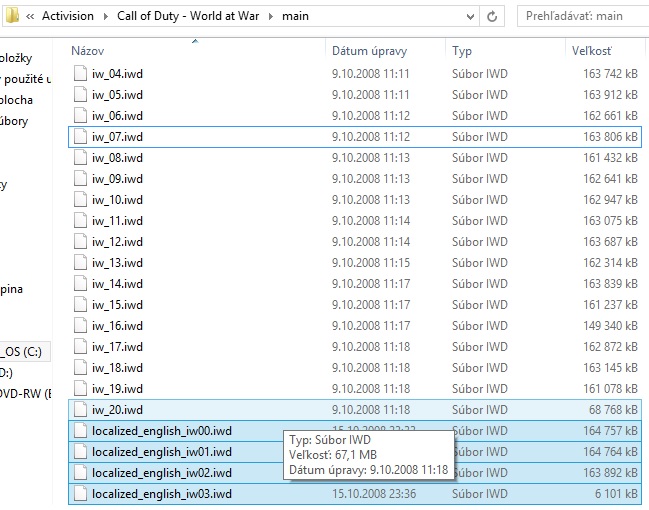Go to the Activision breadcrumb folder

(68, 15)
